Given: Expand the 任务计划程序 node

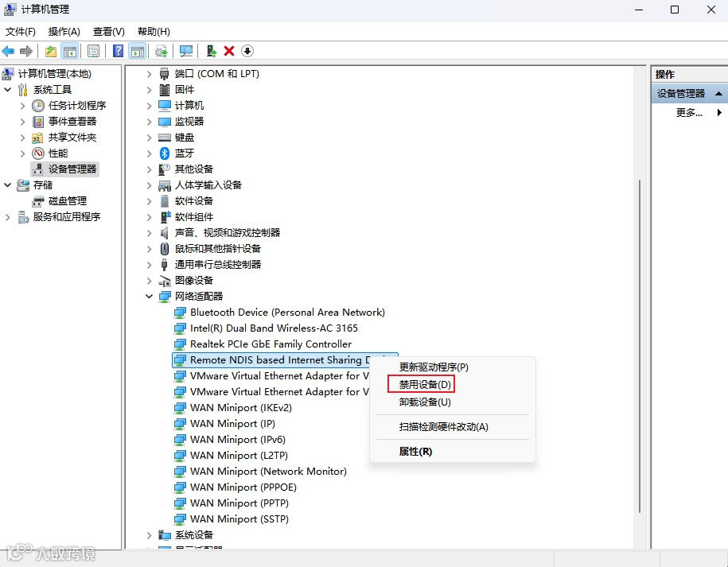Looking at the screenshot, I should pos(22,106).
